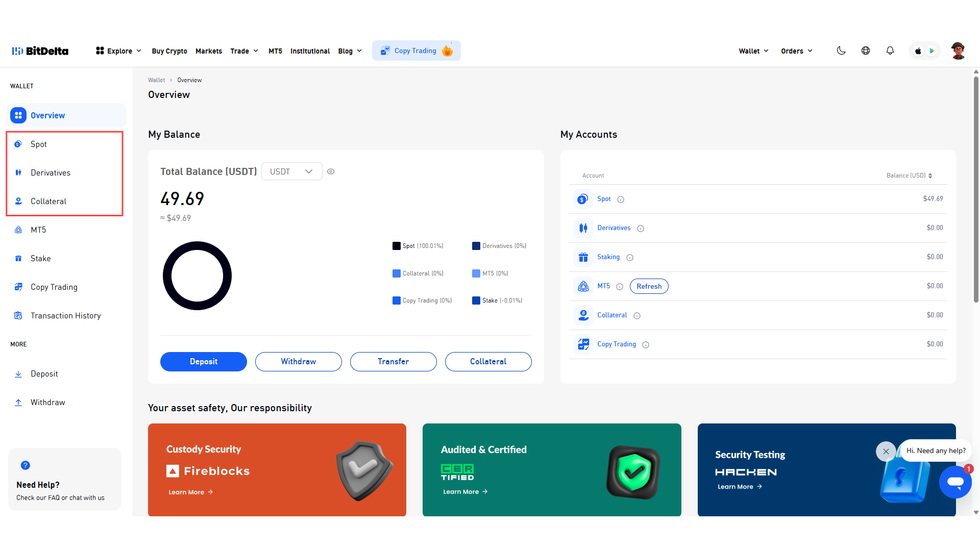980x551 pixels.
Task: Sort accounts by Balance (USD) column
Action: [909, 176]
